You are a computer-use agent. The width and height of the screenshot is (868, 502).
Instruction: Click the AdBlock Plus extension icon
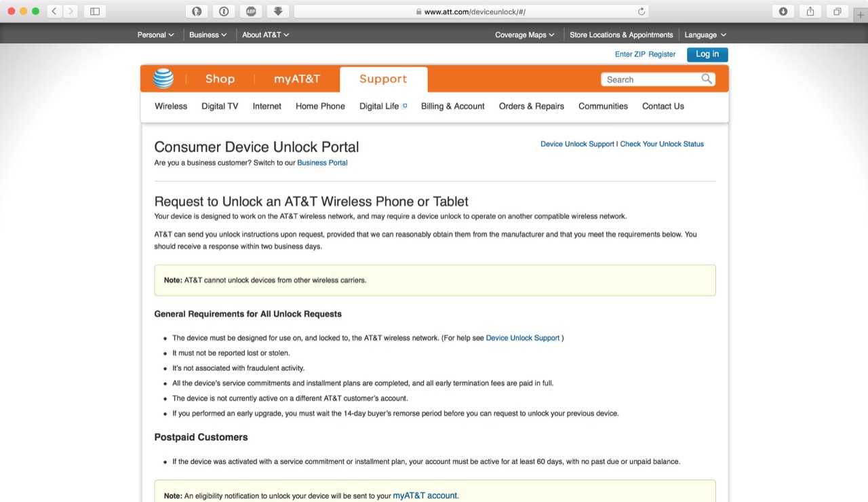point(251,12)
